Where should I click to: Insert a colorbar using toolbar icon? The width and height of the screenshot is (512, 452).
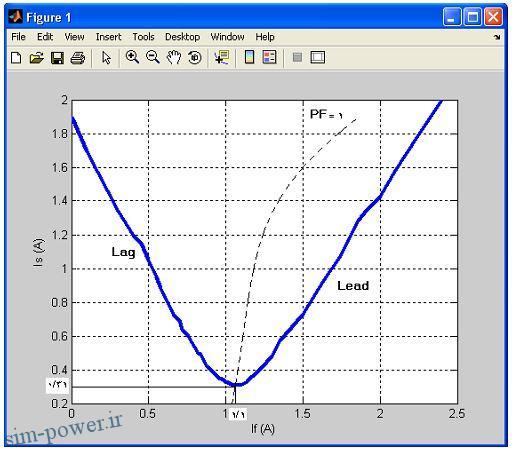coord(249,57)
